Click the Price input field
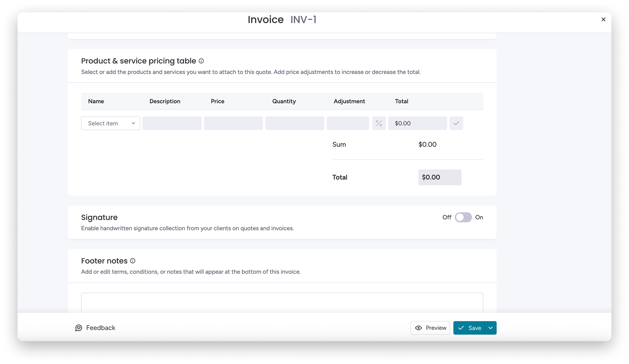The width and height of the screenshot is (629, 364). 233,123
